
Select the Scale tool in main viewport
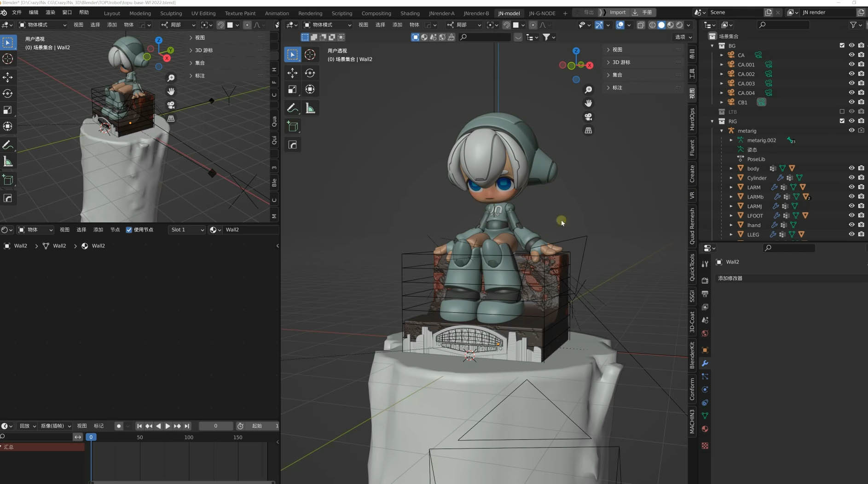pos(292,89)
